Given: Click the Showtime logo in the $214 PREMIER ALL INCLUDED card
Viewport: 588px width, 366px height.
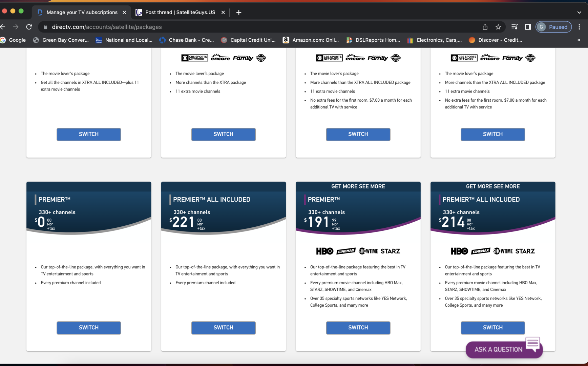Looking at the screenshot, I should coord(503,251).
